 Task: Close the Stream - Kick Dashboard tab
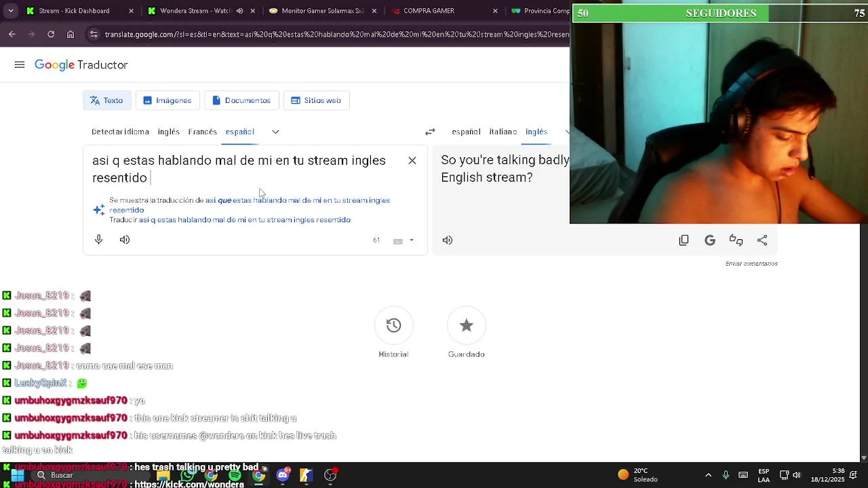[132, 11]
